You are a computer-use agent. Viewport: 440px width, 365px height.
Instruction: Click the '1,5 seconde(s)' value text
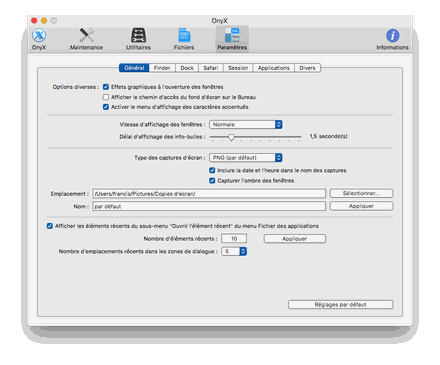pyautogui.click(x=328, y=136)
